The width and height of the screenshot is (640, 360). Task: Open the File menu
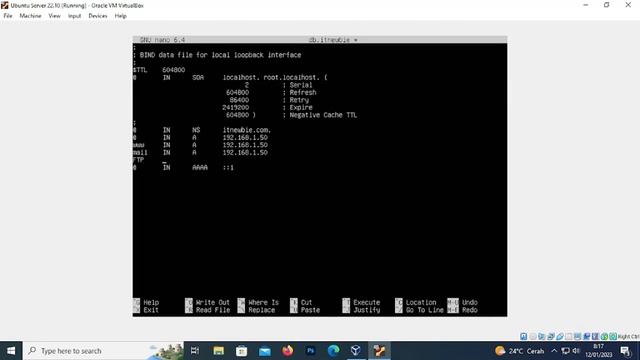[x=8, y=16]
